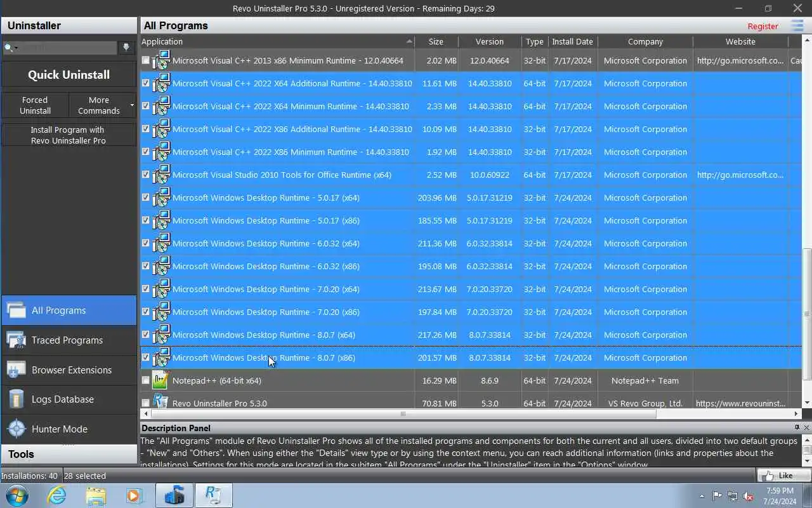
Task: Click the taskbar clock 7:59 PM
Action: [x=780, y=496]
